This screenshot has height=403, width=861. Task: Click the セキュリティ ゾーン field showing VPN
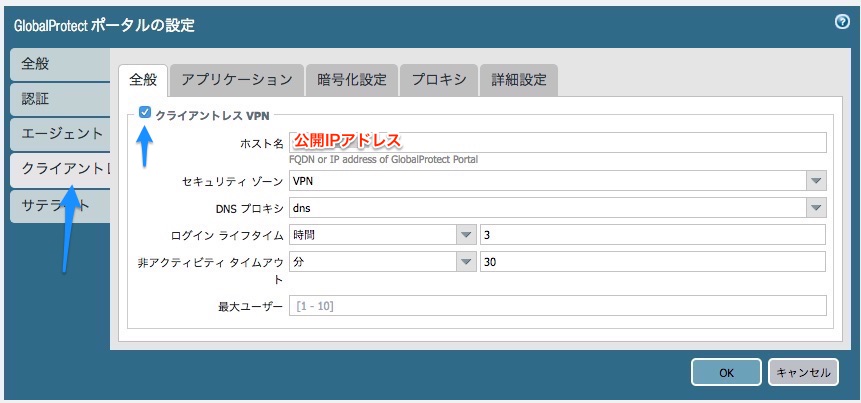coord(547,181)
